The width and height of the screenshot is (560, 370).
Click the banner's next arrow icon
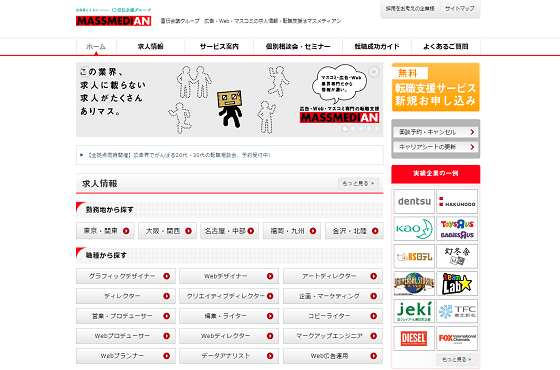tap(374, 72)
